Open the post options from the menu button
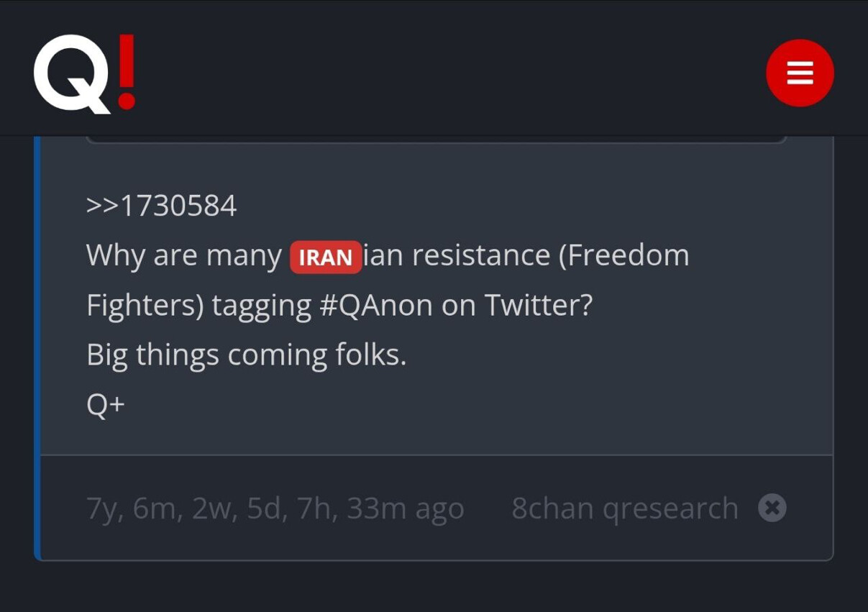 pyautogui.click(x=800, y=73)
